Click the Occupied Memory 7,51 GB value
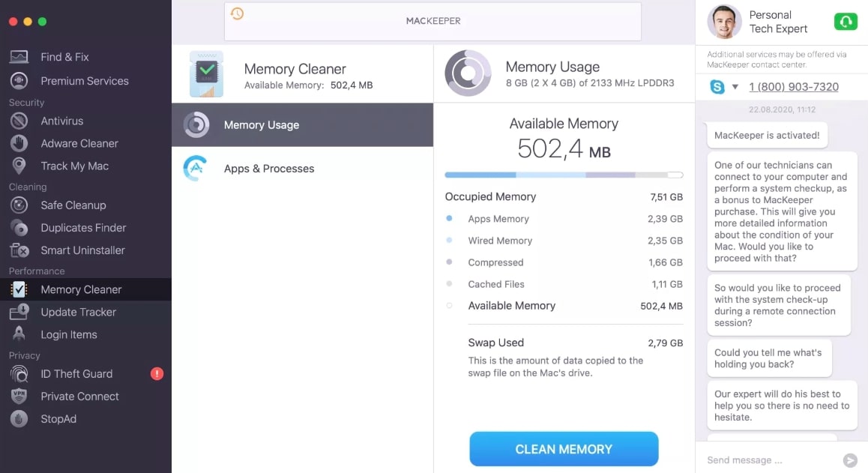 pos(666,196)
